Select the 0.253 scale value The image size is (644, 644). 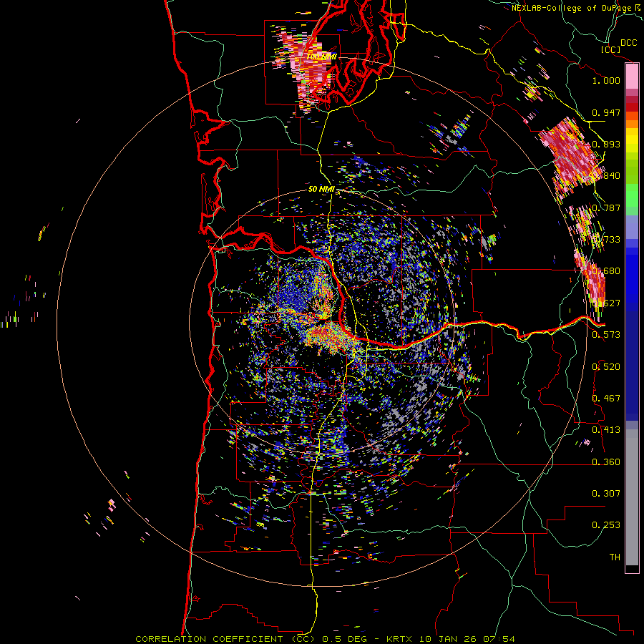(x=606, y=525)
